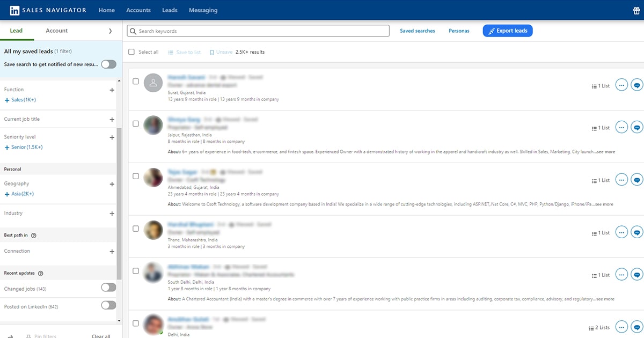
Task: Enable the Changed jobs filter toggle
Action: pyautogui.click(x=108, y=288)
